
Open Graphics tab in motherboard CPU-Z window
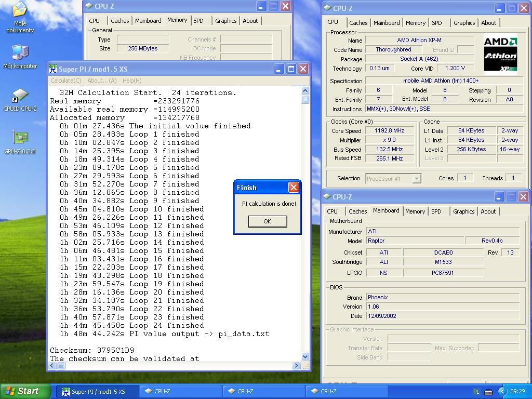[x=464, y=211]
